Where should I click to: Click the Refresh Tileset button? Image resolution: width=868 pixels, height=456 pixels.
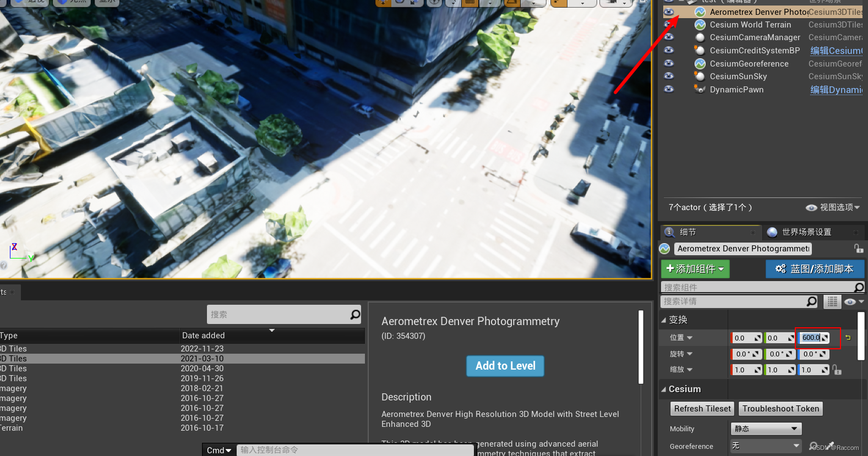702,409
